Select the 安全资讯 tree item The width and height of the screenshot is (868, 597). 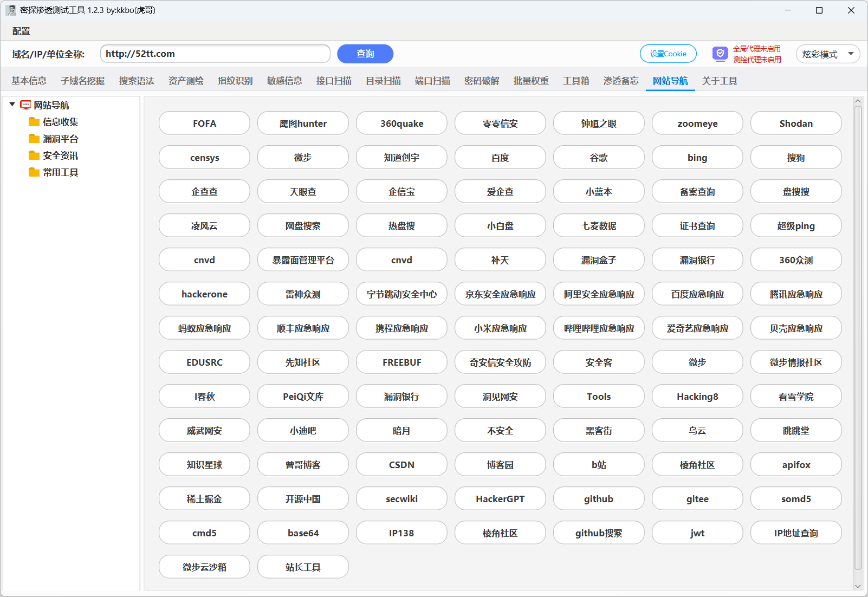61,155
